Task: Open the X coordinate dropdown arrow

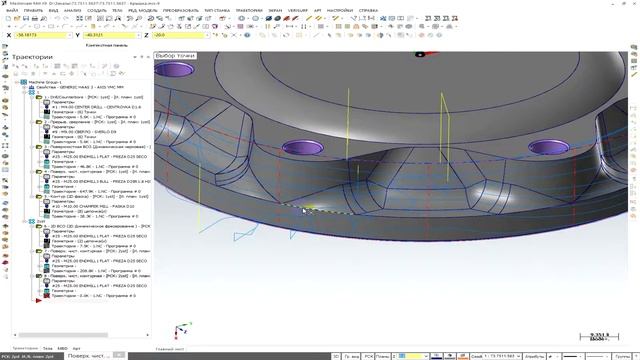Action: [70, 36]
